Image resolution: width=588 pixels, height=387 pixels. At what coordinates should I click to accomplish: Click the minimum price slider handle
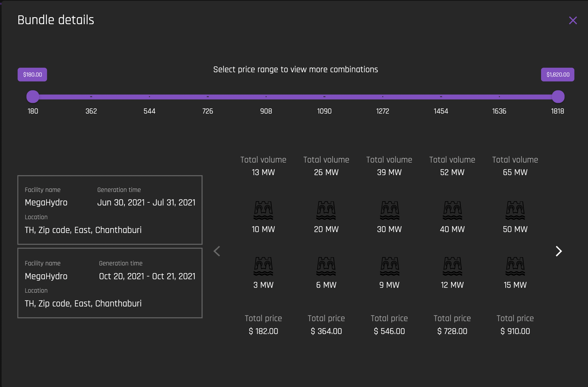(33, 97)
